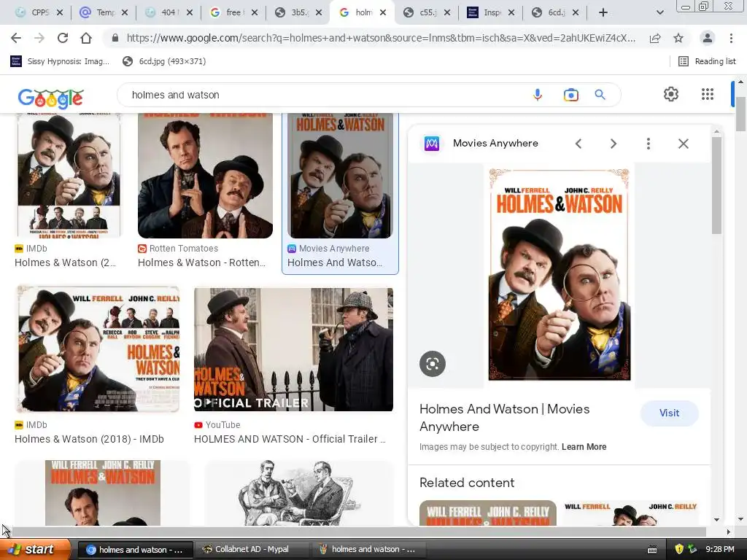Screen dimensions: 747x560
Task: Select the Movies Anywhere result thumbnail
Action: (340, 175)
